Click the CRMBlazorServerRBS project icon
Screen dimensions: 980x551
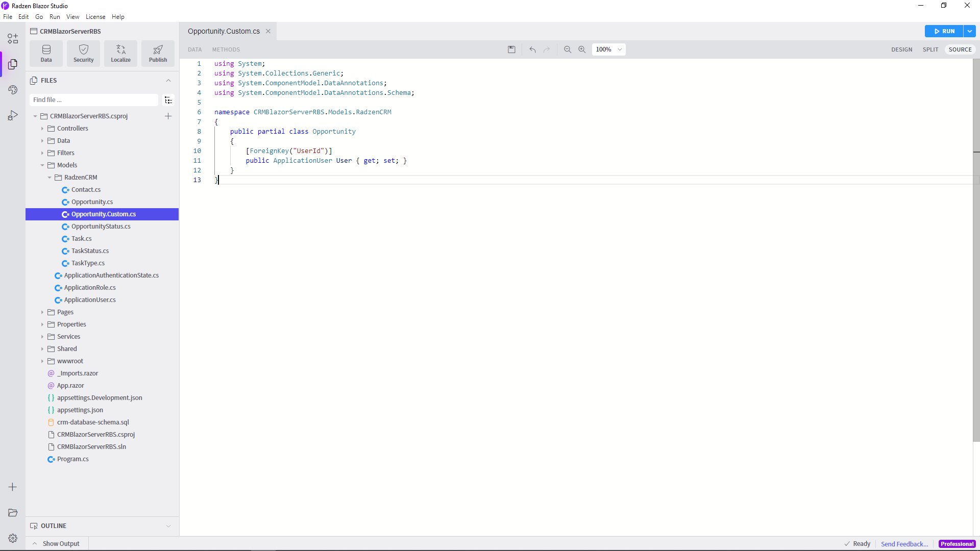34,31
